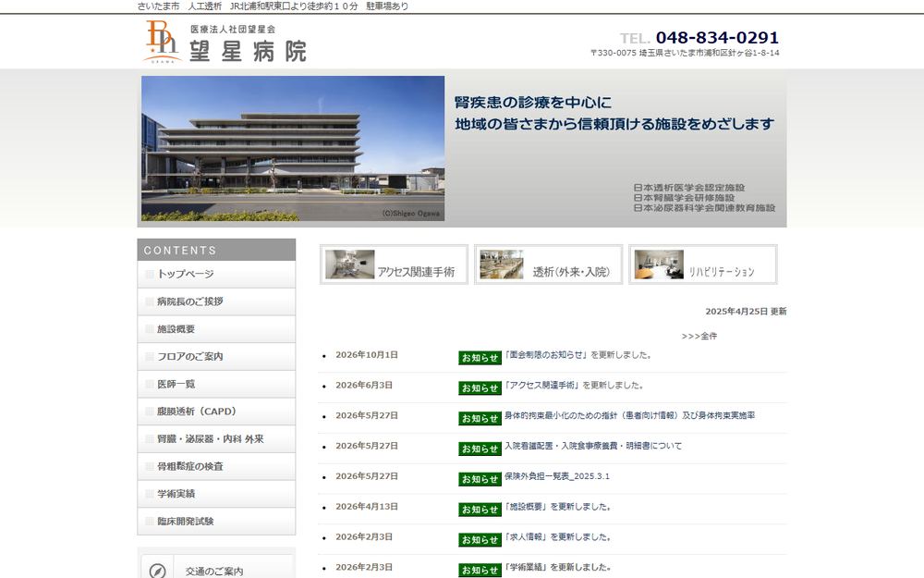Click the お知らせ badge for 2026年10月1日
The image size is (924, 578).
[x=480, y=358]
